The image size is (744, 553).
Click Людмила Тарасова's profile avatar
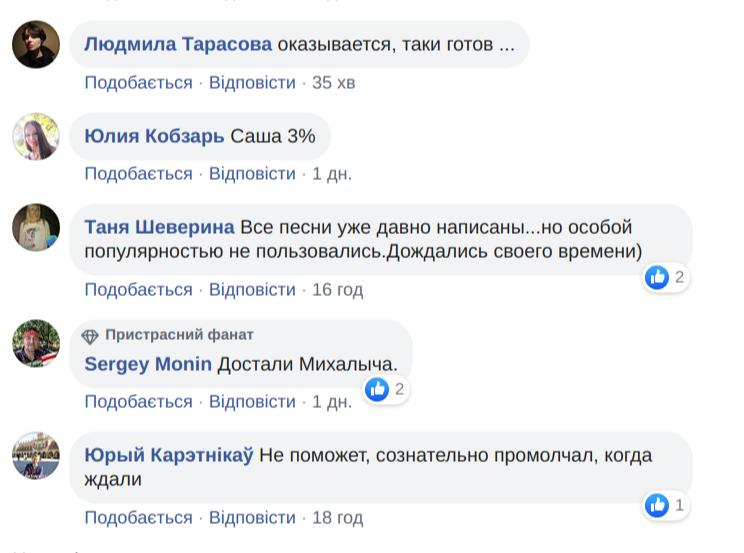pyautogui.click(x=35, y=45)
